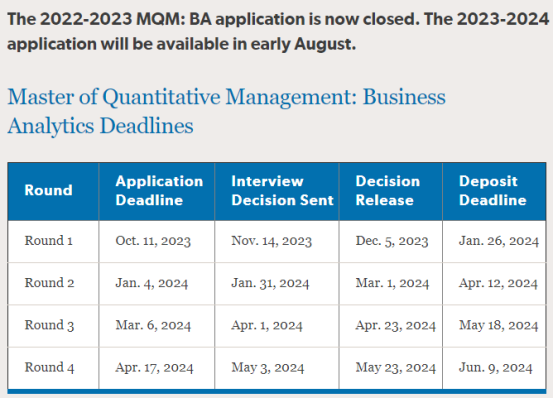Click the Decision Release column header
Screen dimensions: 554x399
[388, 190]
